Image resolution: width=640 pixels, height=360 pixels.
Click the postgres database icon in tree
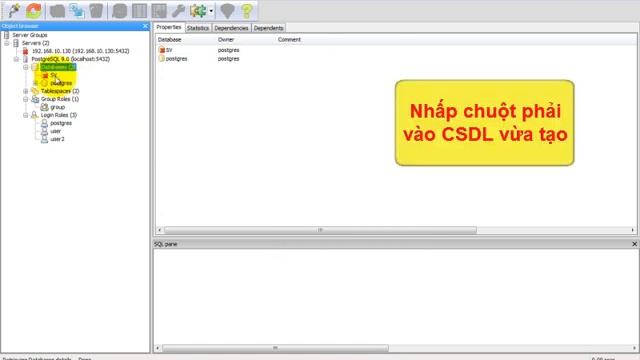coord(44,83)
